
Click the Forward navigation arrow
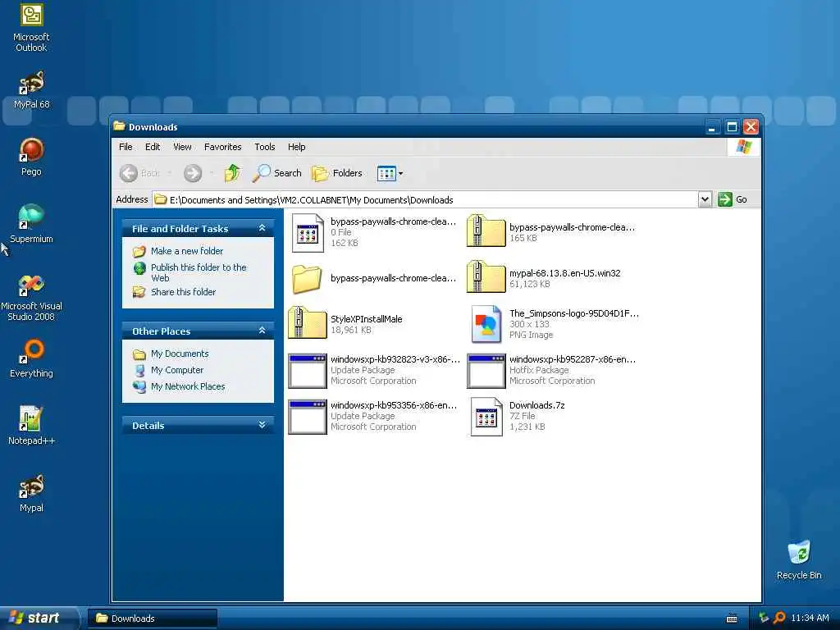coord(193,173)
